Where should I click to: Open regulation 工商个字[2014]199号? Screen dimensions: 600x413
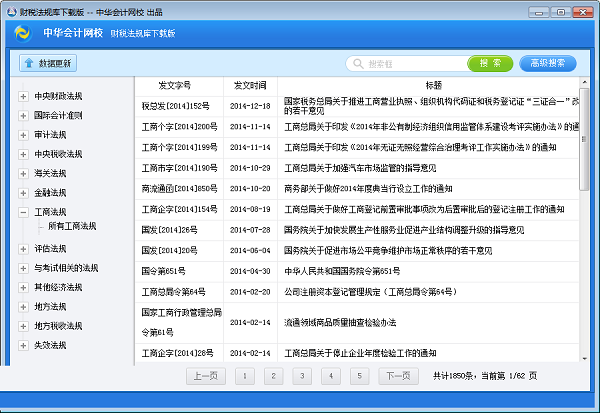(179, 147)
